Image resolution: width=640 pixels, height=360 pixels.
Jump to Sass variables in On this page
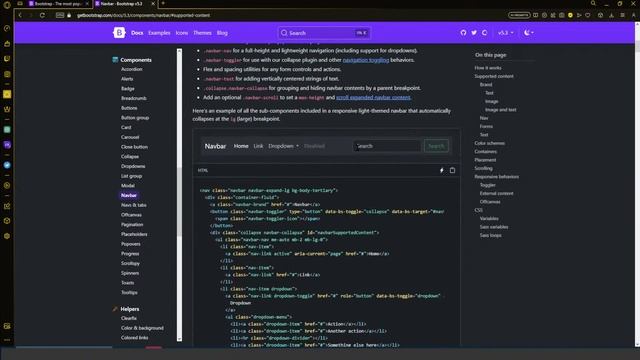[x=494, y=227]
